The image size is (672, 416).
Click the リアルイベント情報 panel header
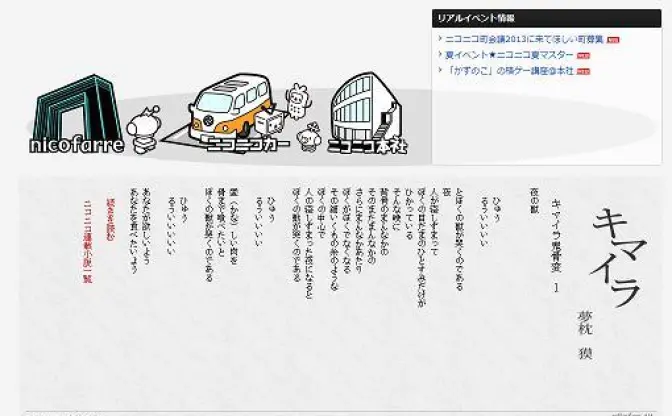(x=546, y=18)
